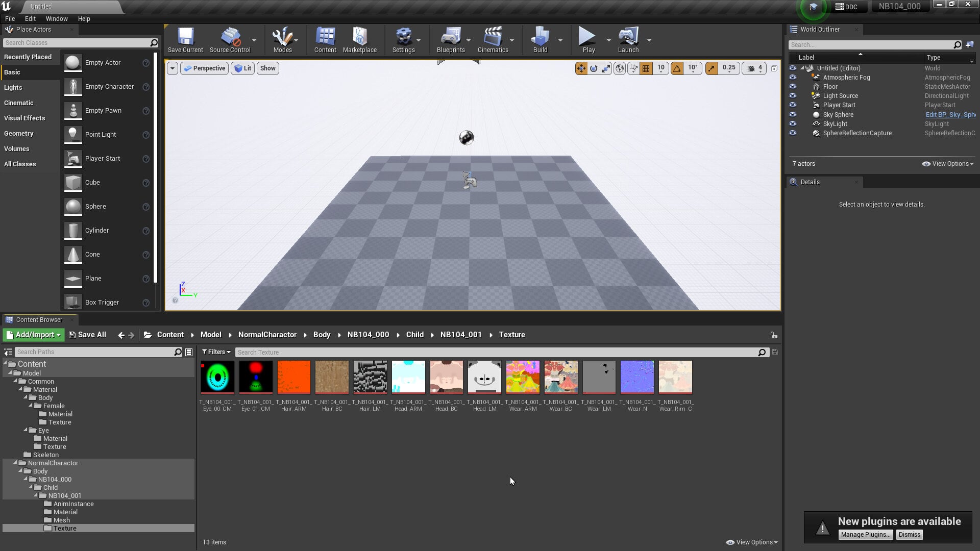Open the Modes toolbar icon
The height and width of the screenshot is (551, 980).
(282, 40)
